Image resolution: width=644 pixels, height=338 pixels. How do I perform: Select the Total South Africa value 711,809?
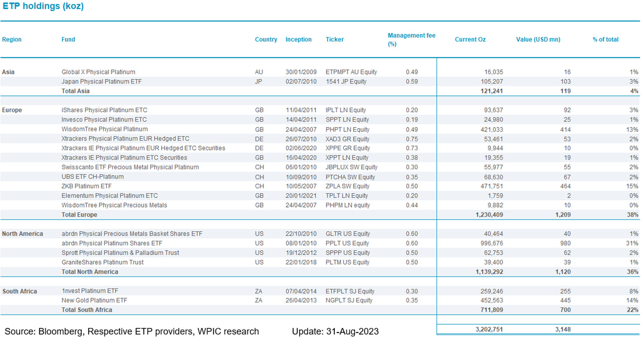click(x=491, y=310)
